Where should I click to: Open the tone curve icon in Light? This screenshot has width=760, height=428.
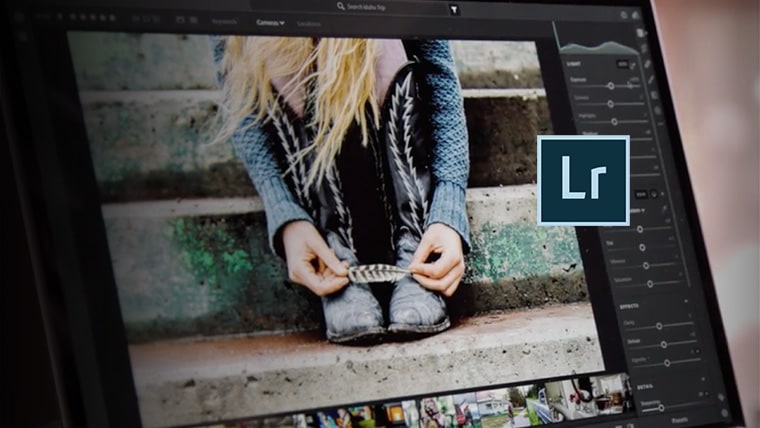tap(633, 65)
